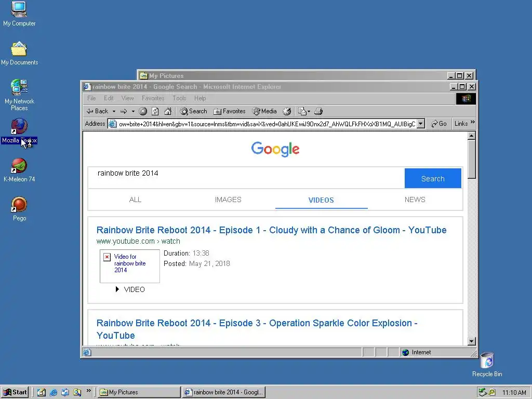Print the page with the Print icon
The height and width of the screenshot is (399, 532).
click(318, 111)
